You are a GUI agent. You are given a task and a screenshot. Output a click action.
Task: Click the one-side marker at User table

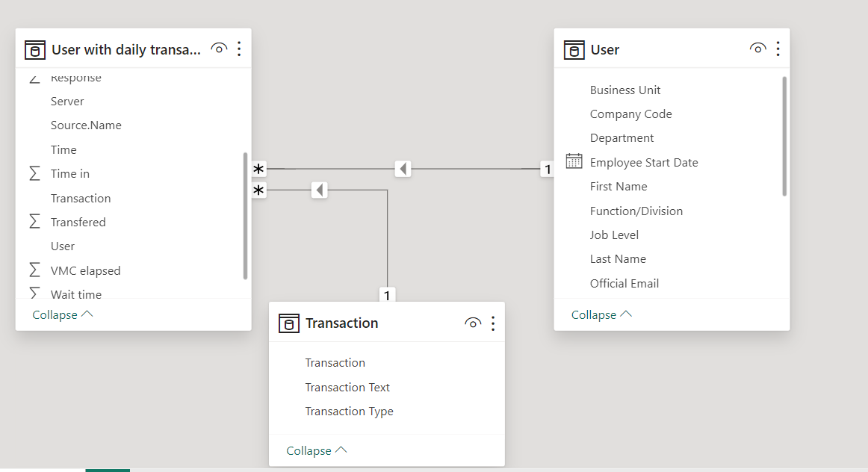[548, 170]
